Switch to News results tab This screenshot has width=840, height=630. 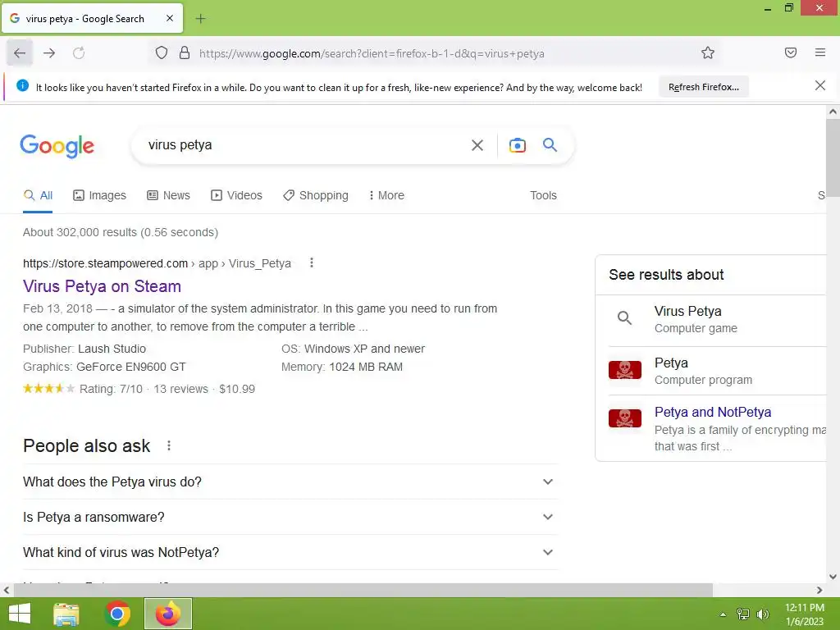tap(169, 195)
